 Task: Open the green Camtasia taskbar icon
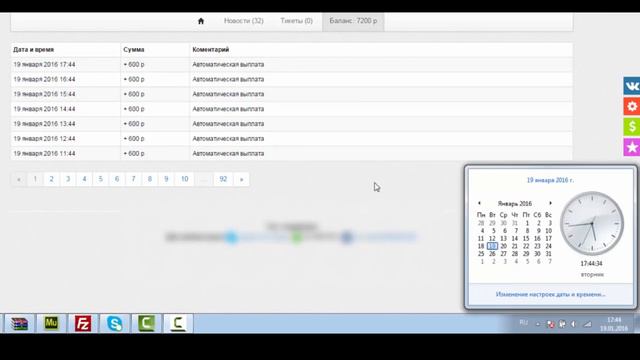click(x=146, y=324)
